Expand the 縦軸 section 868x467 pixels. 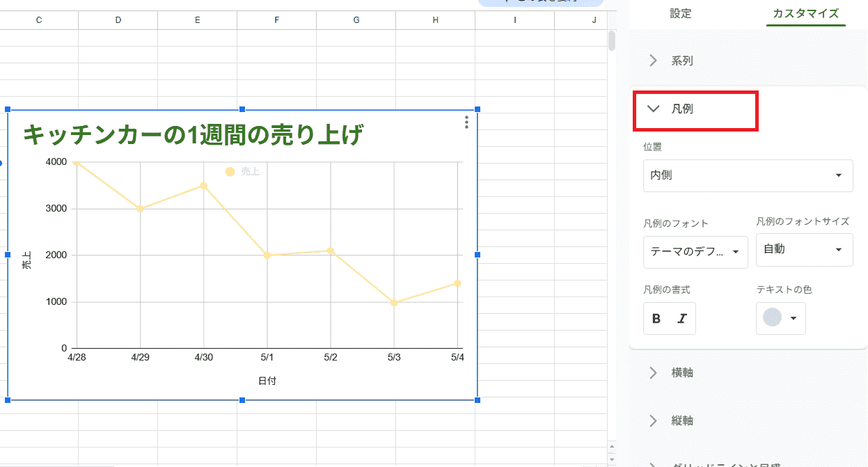coord(681,421)
